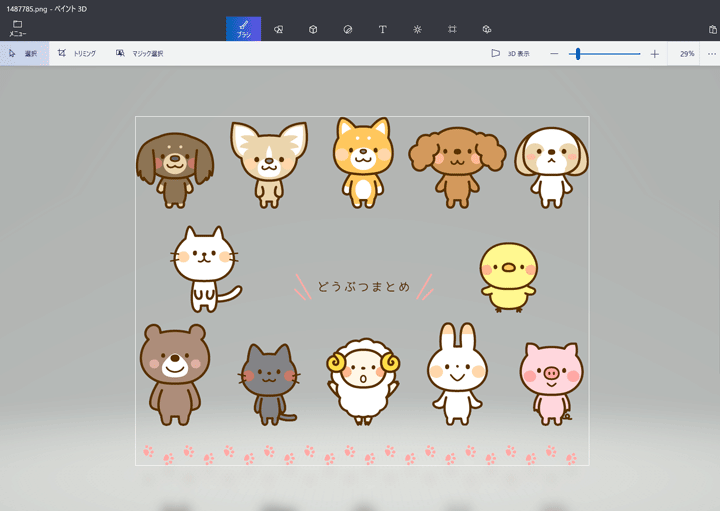Zoom in with the plus button
Screen dimensions: 720x511
click(x=655, y=54)
